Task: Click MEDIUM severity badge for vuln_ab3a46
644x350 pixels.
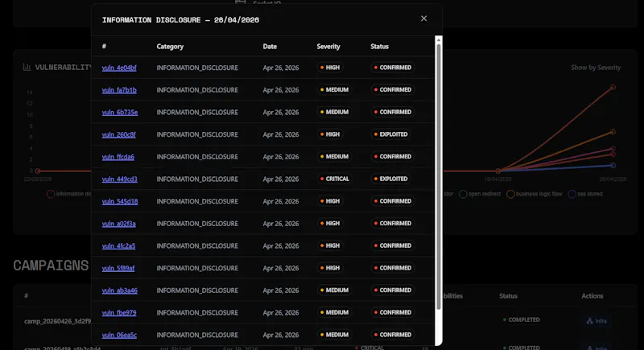Action: [x=334, y=290]
